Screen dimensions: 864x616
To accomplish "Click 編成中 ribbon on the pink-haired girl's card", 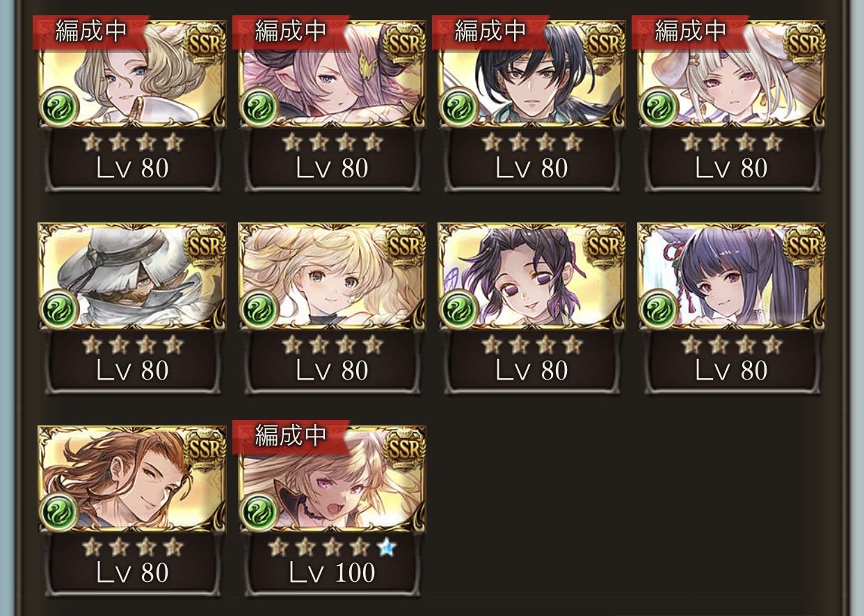I will point(291,32).
